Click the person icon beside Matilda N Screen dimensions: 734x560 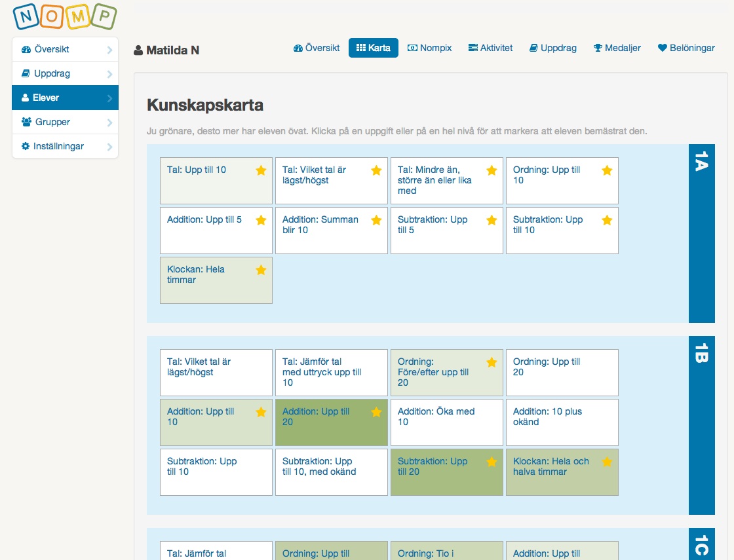137,50
